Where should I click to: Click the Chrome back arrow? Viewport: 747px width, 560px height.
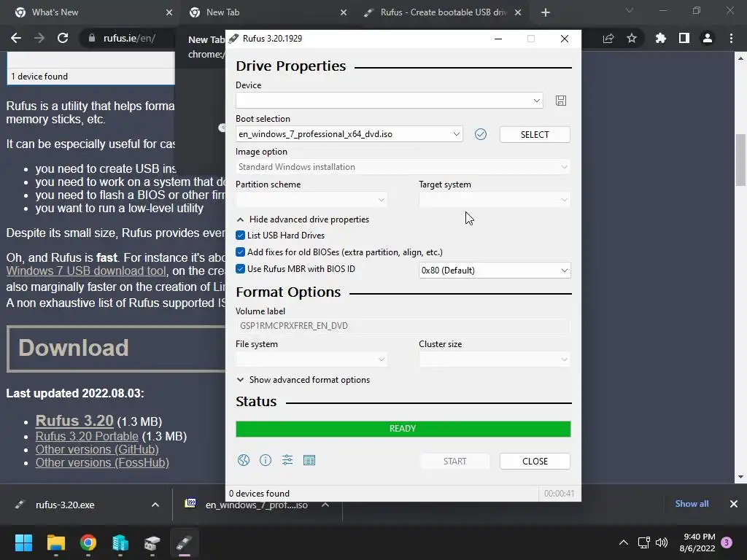(16, 38)
